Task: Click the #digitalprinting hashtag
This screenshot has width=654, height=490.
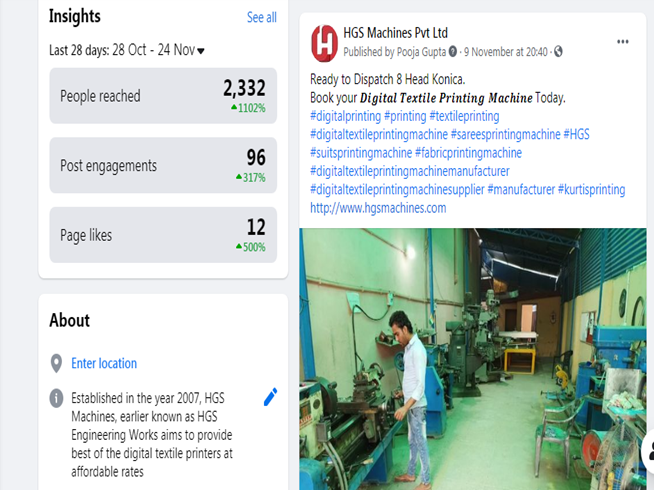Action: [x=345, y=116]
